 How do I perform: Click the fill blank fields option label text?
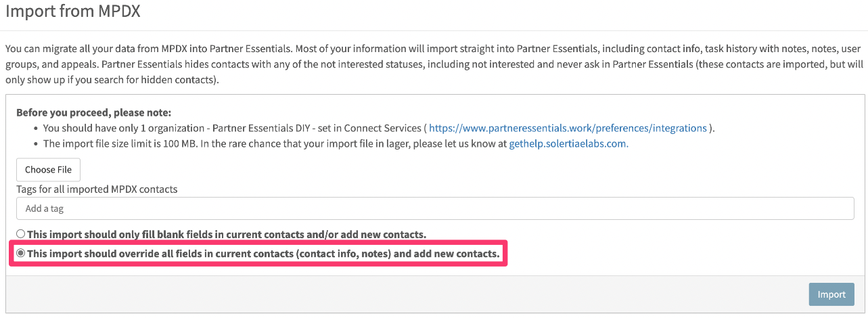[x=227, y=234]
